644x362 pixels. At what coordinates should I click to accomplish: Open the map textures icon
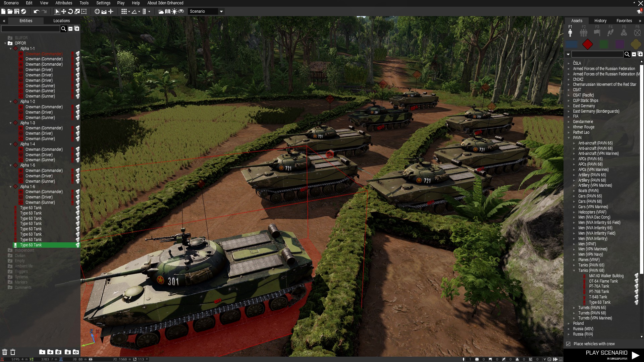168,11
